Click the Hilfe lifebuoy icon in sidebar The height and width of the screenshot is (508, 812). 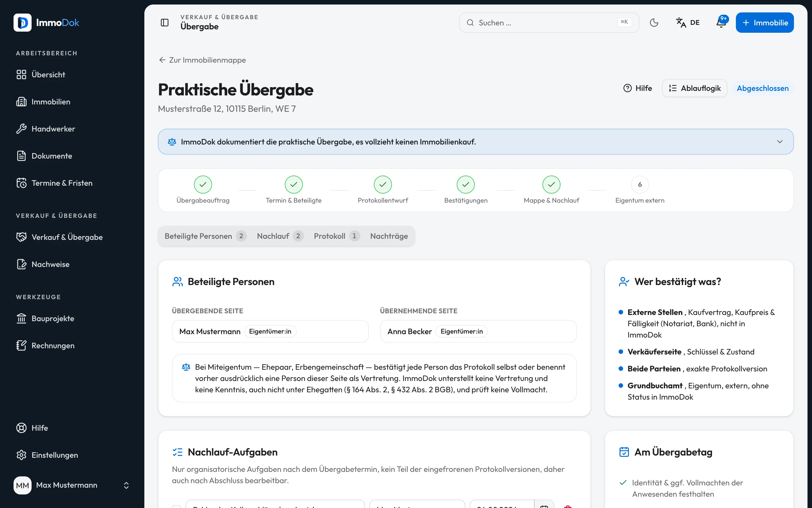21,428
